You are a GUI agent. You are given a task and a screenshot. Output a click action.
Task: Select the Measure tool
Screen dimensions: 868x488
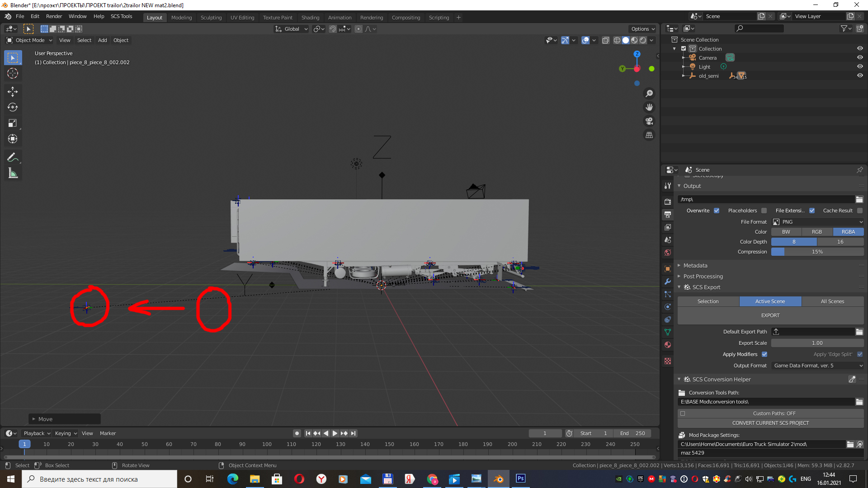pyautogui.click(x=13, y=174)
